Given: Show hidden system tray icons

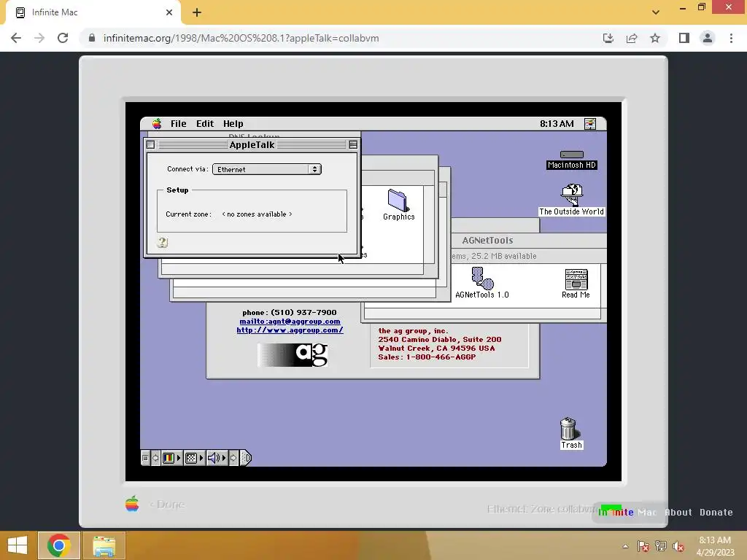Looking at the screenshot, I should pyautogui.click(x=625, y=546).
